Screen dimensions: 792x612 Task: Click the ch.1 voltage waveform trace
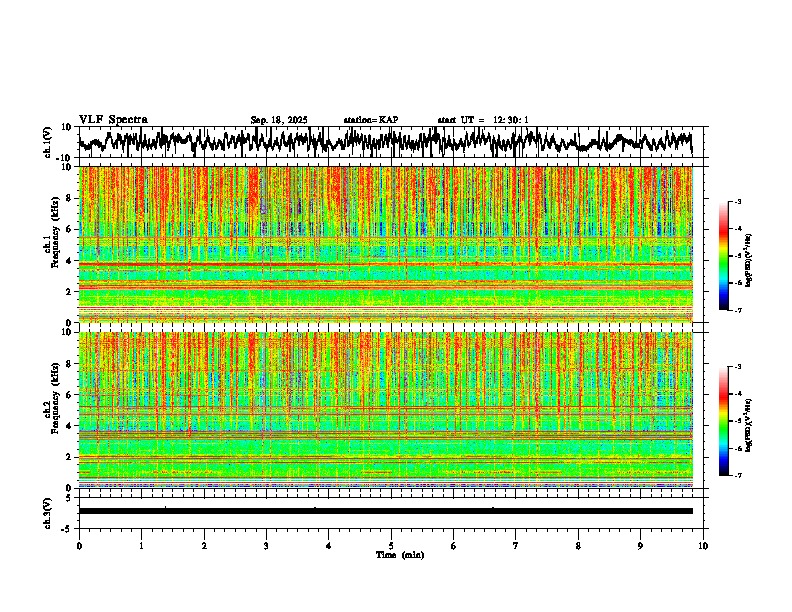click(386, 142)
